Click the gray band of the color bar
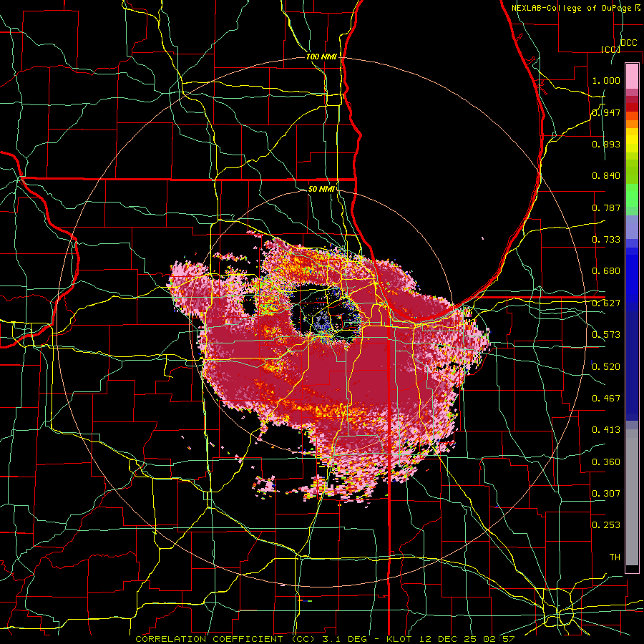 click(632, 497)
